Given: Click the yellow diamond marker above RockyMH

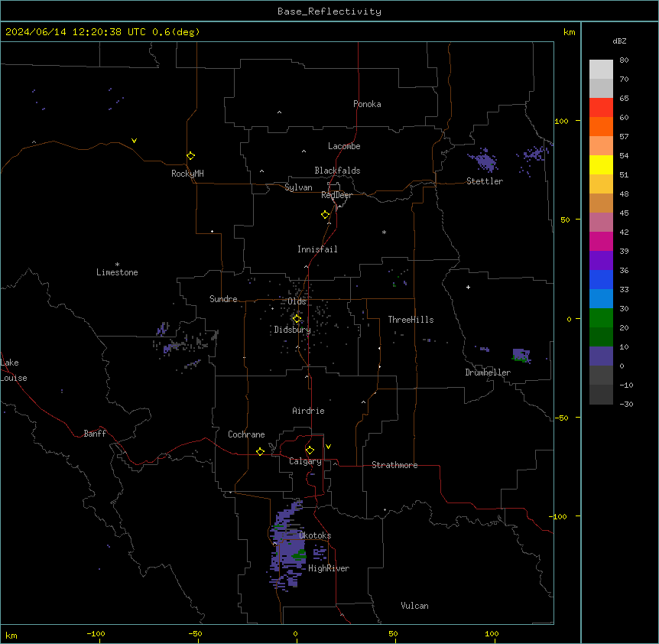Looking at the screenshot, I should [190, 155].
